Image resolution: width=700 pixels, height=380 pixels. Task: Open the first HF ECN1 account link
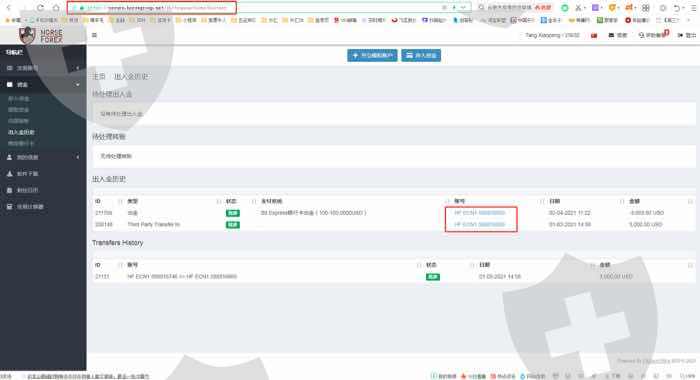click(x=479, y=213)
